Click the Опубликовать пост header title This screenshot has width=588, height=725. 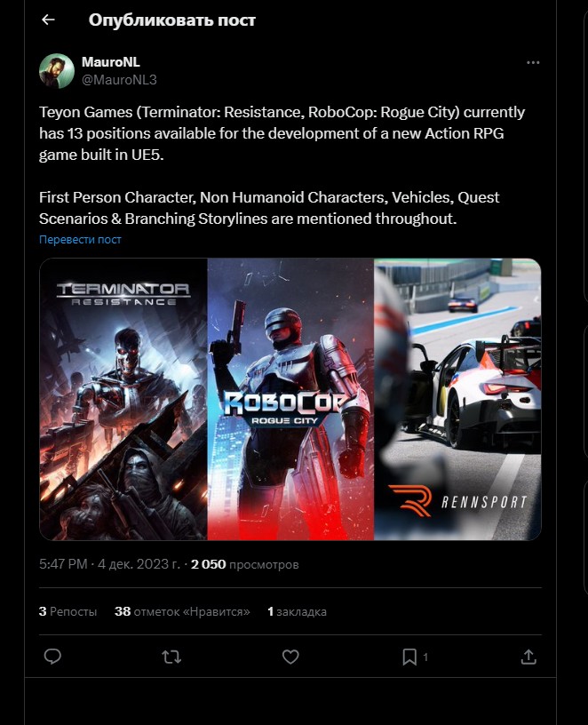coord(172,20)
